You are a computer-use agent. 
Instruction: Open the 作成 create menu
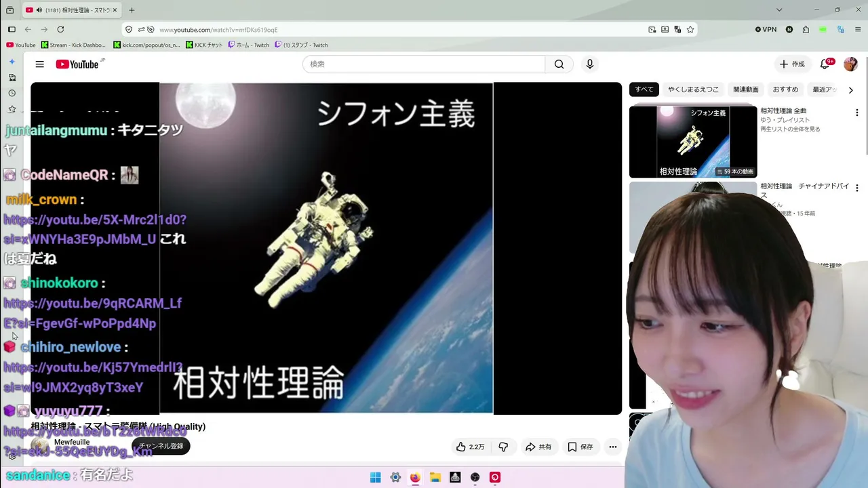pyautogui.click(x=792, y=64)
